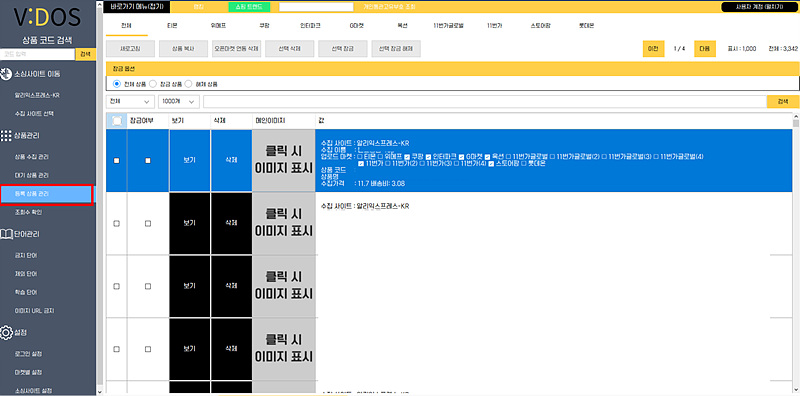Click the 오픈마켓 연동 삭제 button

pos(237,48)
